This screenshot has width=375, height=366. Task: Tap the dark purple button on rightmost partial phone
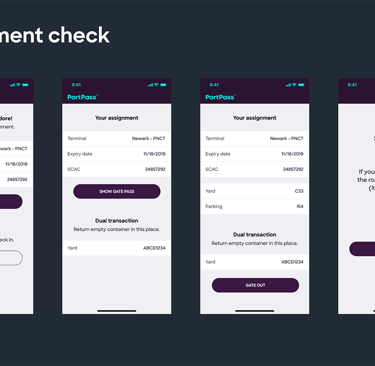(x=362, y=249)
